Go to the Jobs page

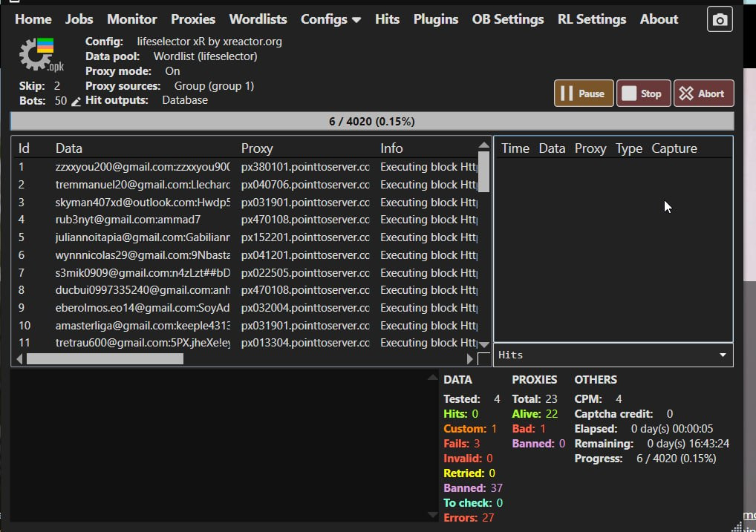(79, 19)
